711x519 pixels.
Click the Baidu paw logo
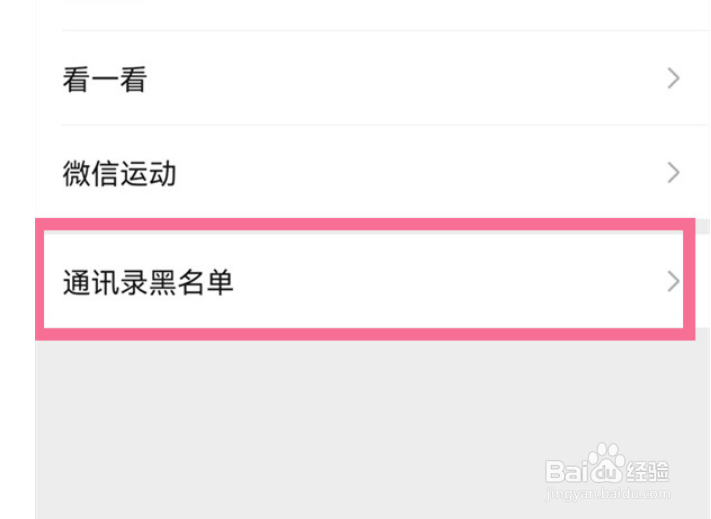tap(606, 461)
